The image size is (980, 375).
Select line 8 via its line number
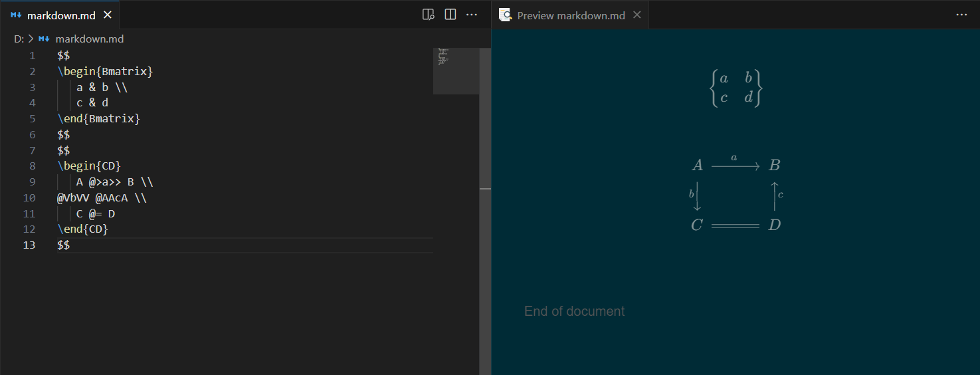(32, 166)
